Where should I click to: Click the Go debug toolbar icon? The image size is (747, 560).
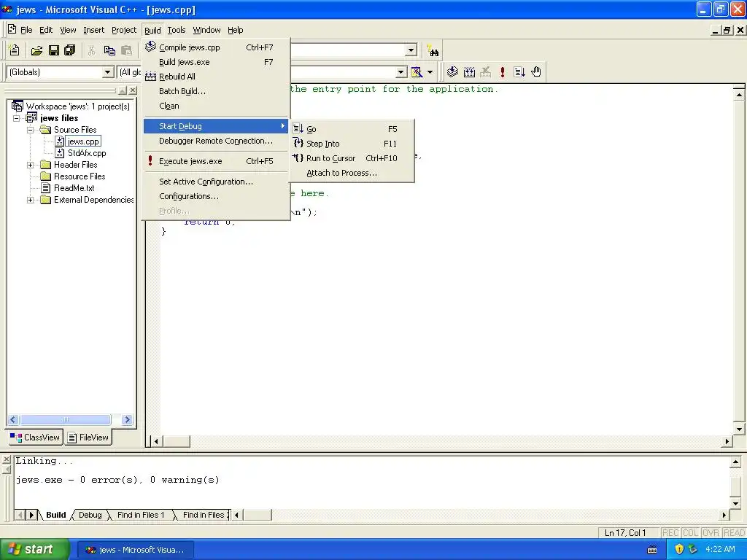click(x=519, y=72)
